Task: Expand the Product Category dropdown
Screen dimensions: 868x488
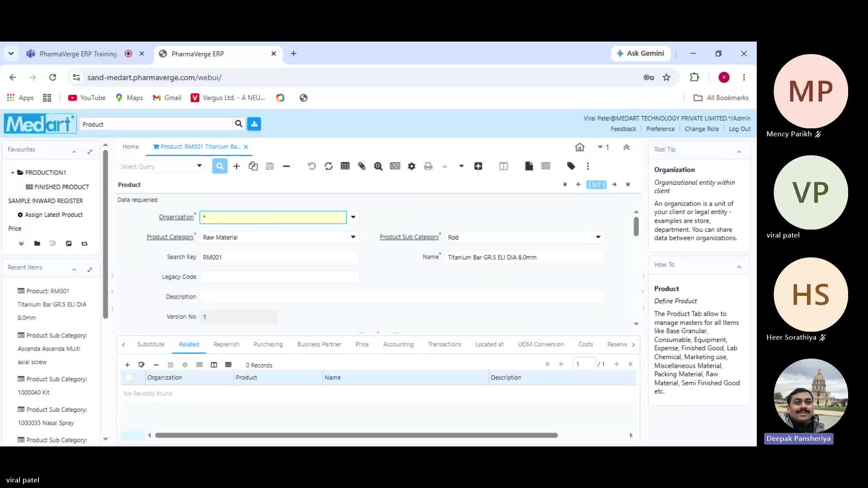Action: (353, 237)
